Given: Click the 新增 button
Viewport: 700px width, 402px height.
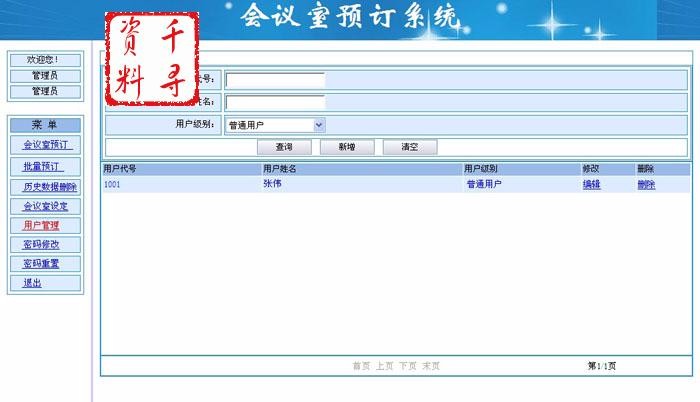Looking at the screenshot, I should coord(347,147).
